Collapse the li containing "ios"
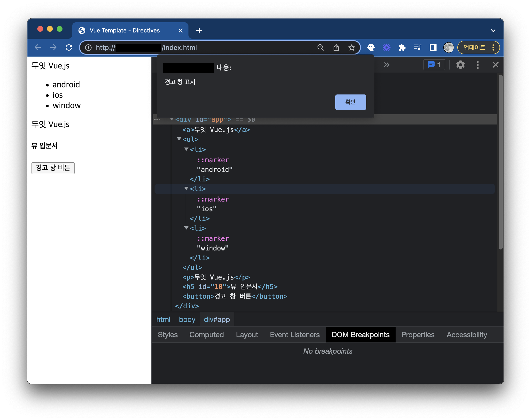 (186, 189)
